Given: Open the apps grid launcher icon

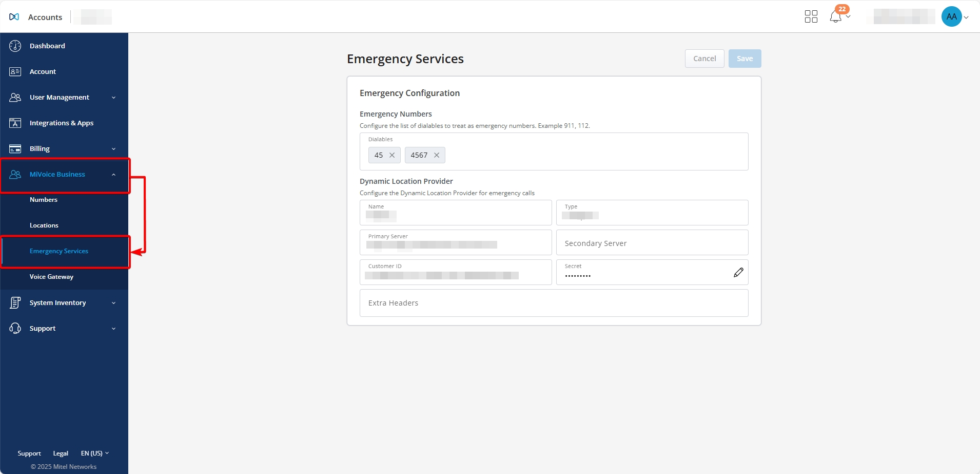Looking at the screenshot, I should coord(811,16).
